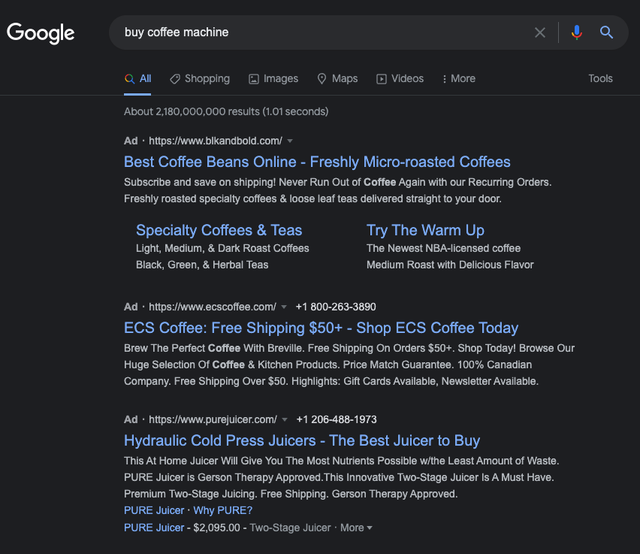Start voice search with the microphone icon
Image resolution: width=640 pixels, height=554 pixels.
pyautogui.click(x=576, y=32)
